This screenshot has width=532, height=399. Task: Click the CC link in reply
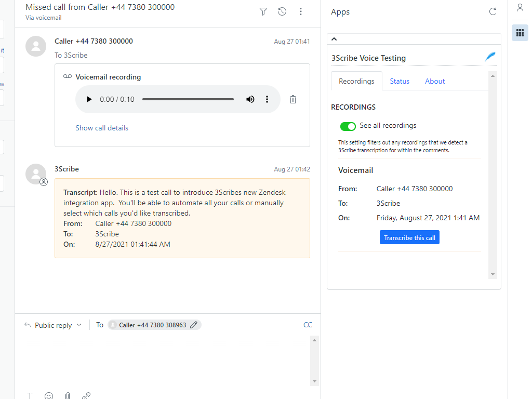308,325
